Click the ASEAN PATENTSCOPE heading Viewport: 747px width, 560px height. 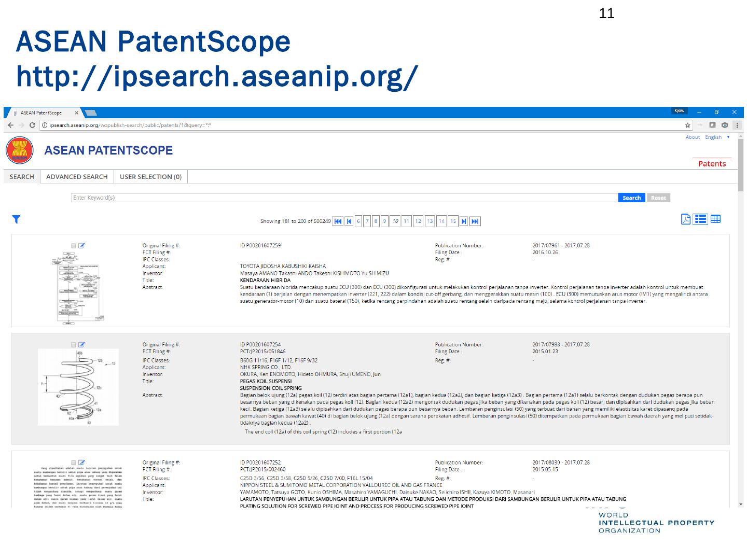(x=108, y=150)
